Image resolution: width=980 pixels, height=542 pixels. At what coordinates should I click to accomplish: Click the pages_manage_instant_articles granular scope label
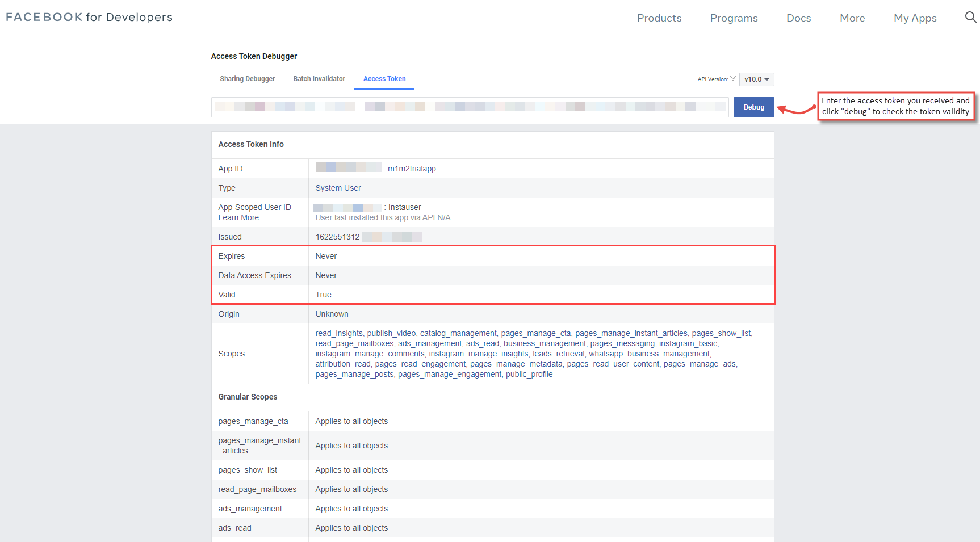[259, 446]
